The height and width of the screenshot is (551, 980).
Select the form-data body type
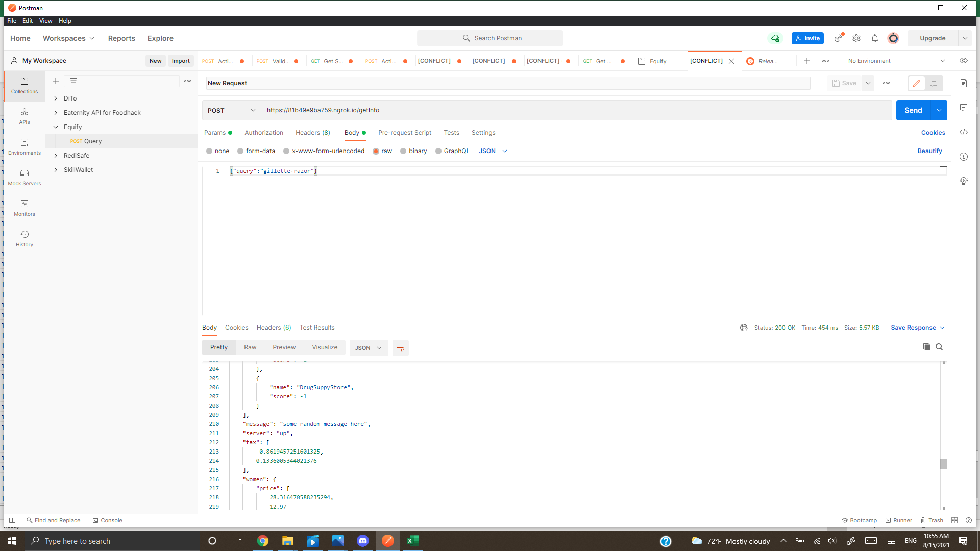tap(256, 151)
